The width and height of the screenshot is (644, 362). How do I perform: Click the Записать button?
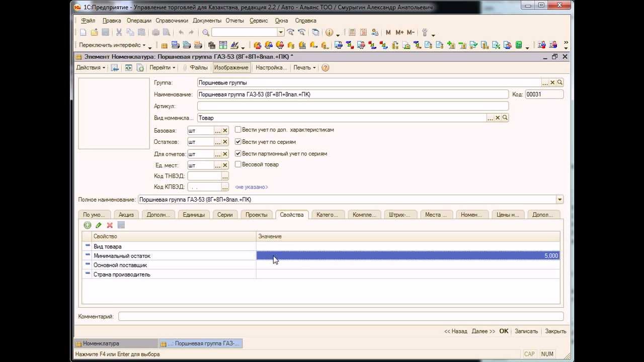tap(526, 331)
